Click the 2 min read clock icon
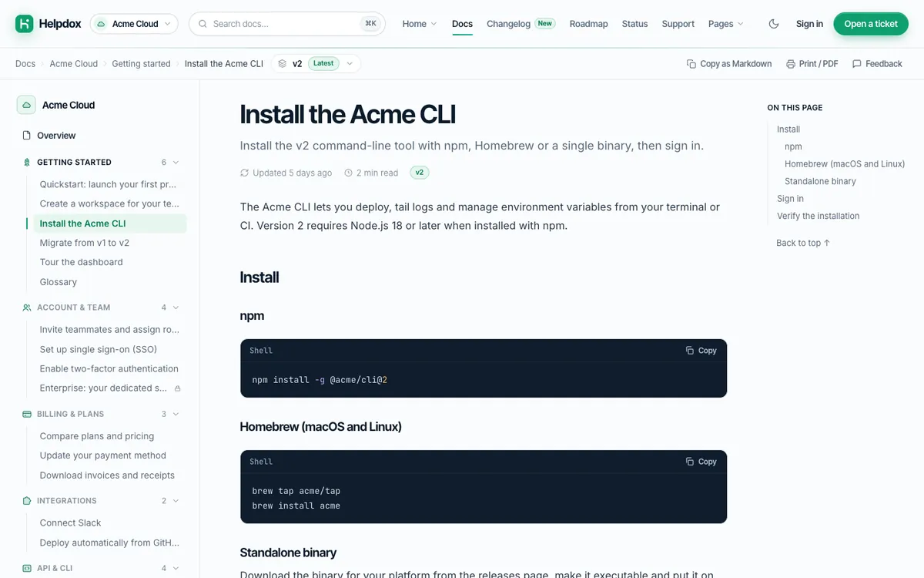Viewport: 924px width, 578px height. point(348,173)
